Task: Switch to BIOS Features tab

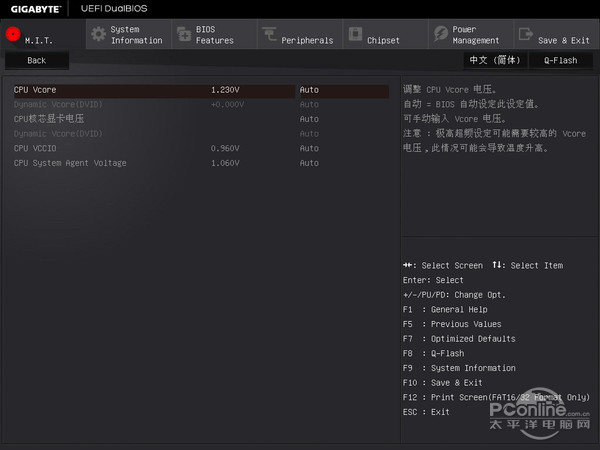Action: click(x=215, y=34)
